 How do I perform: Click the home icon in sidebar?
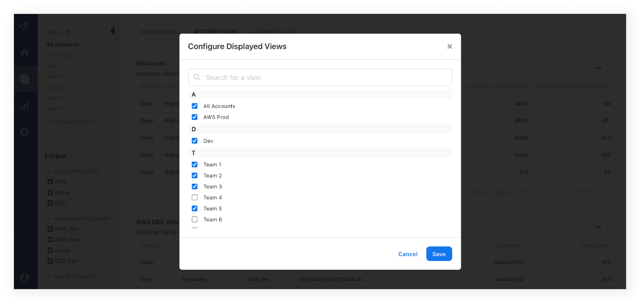[x=24, y=53]
